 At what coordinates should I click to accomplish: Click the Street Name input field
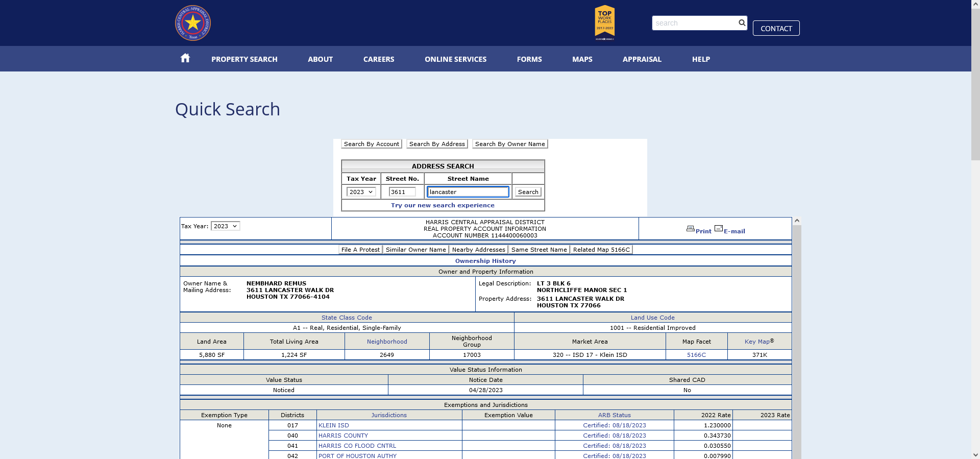pyautogui.click(x=468, y=192)
